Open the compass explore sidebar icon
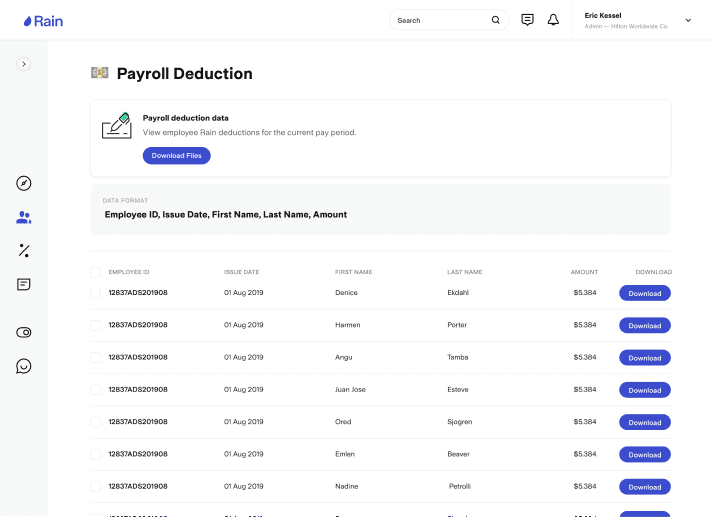This screenshot has height=517, width=714. [24, 183]
